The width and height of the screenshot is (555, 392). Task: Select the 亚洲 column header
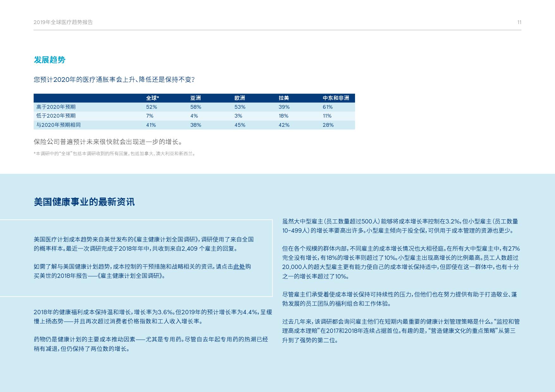coord(195,98)
